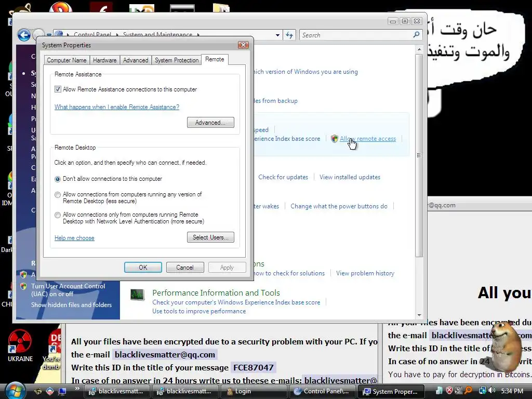Switch to the System Protection tab
The width and height of the screenshot is (532, 399).
[x=177, y=60]
